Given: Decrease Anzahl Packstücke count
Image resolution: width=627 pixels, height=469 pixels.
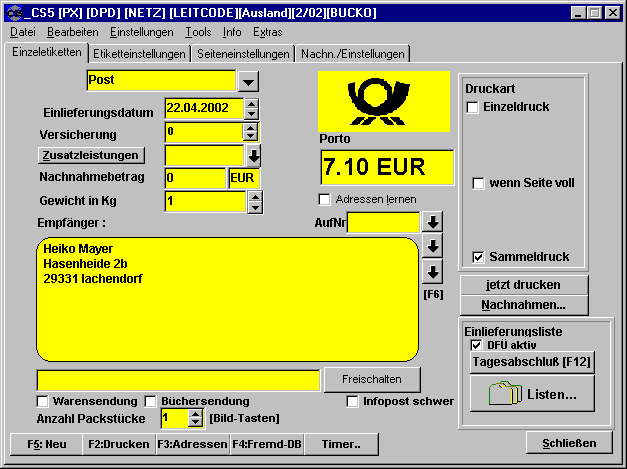Looking at the screenshot, I should tap(195, 423).
